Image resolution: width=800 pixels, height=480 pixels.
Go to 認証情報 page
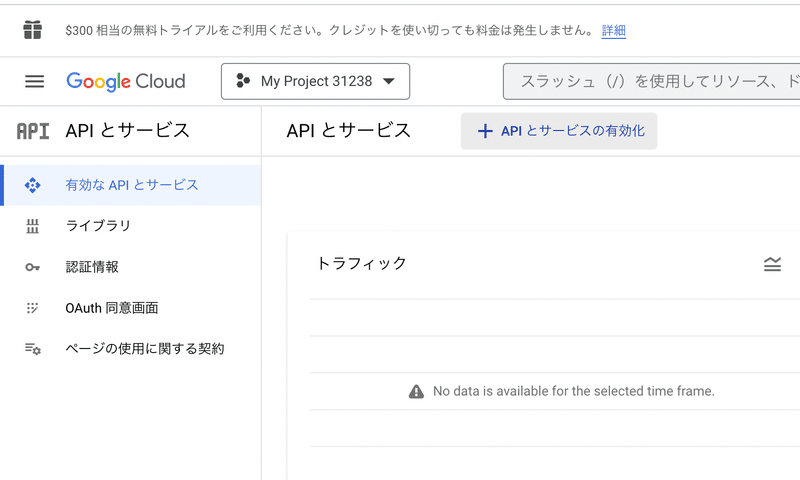click(x=92, y=267)
